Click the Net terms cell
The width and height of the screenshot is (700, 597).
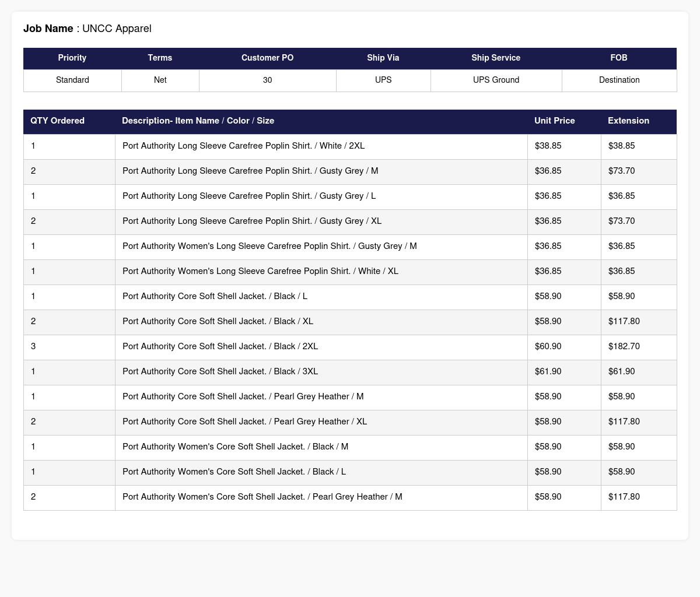tap(160, 80)
